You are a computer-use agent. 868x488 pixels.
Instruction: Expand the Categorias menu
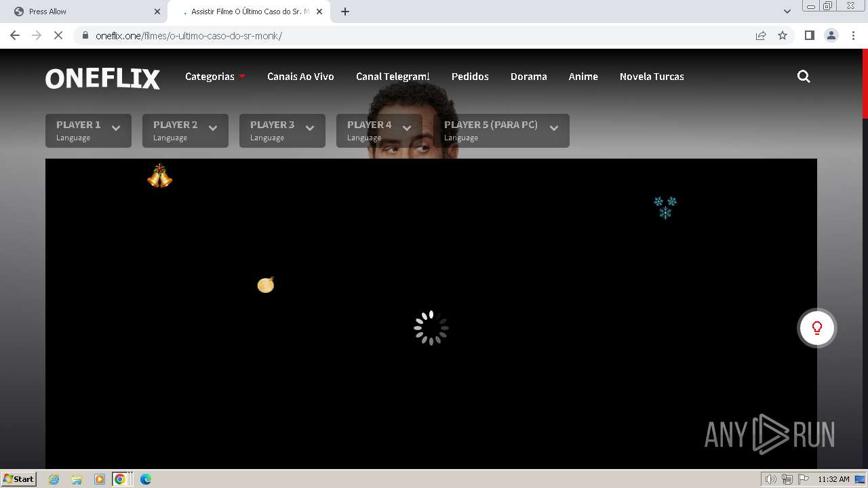[x=215, y=77]
